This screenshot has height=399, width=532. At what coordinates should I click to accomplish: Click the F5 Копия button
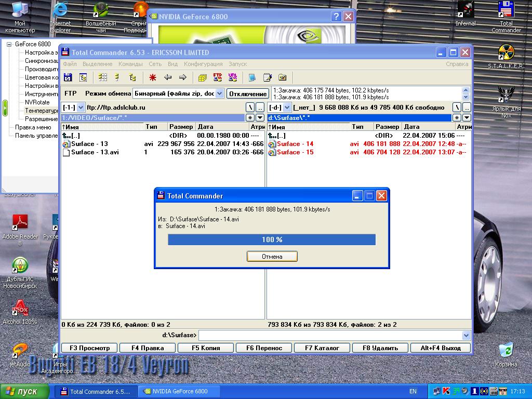click(x=206, y=348)
